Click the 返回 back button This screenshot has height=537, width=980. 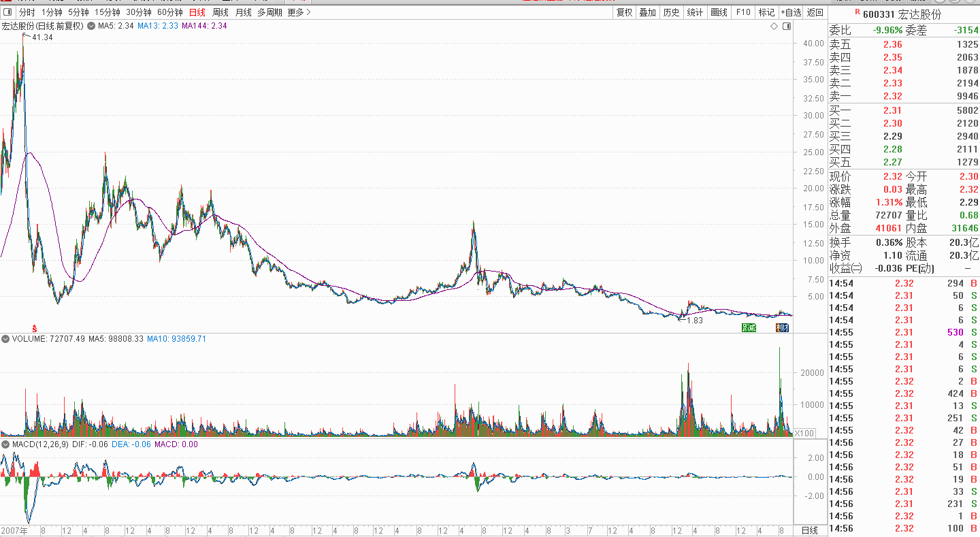pos(815,12)
